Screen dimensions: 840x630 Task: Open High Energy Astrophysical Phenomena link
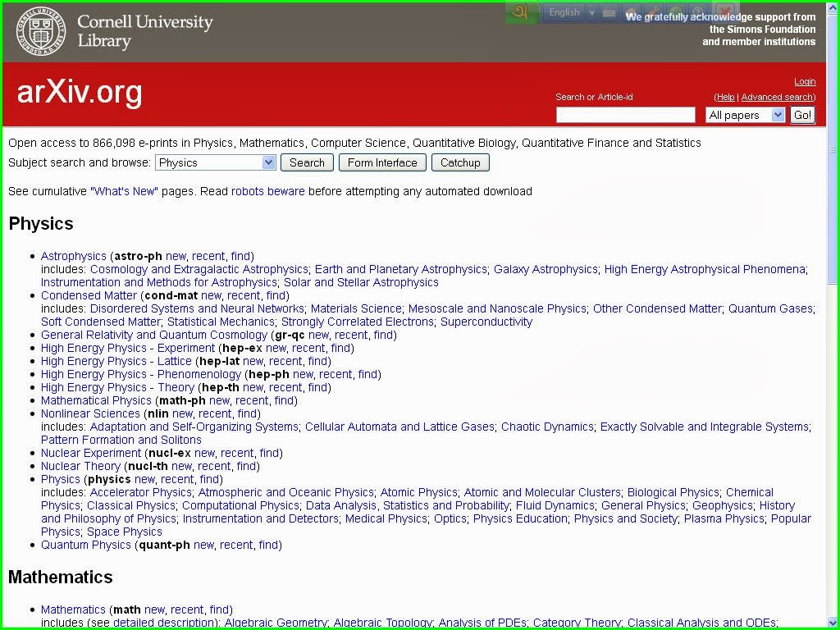coord(705,269)
